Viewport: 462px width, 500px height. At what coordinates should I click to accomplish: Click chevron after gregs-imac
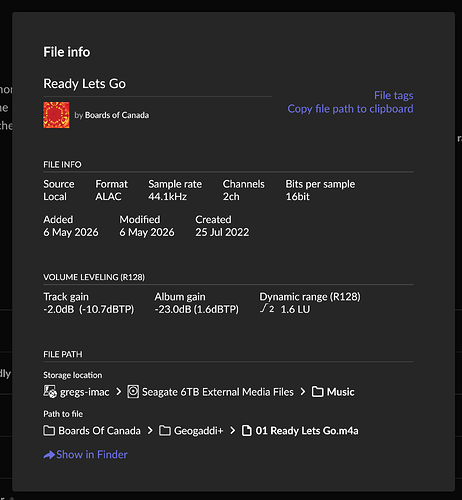[x=118, y=392]
